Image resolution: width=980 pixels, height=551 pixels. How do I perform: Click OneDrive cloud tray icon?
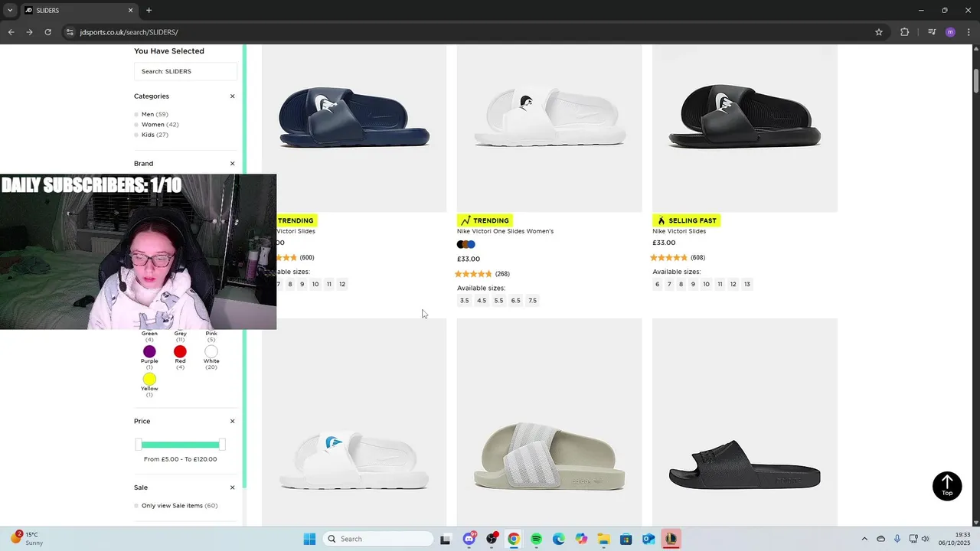coord(880,539)
